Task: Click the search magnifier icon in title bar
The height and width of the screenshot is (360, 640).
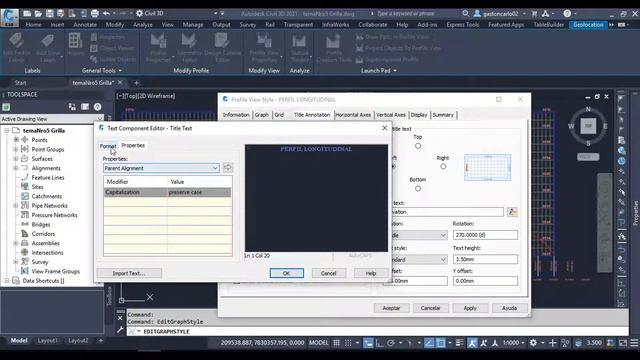Action: click(x=465, y=13)
